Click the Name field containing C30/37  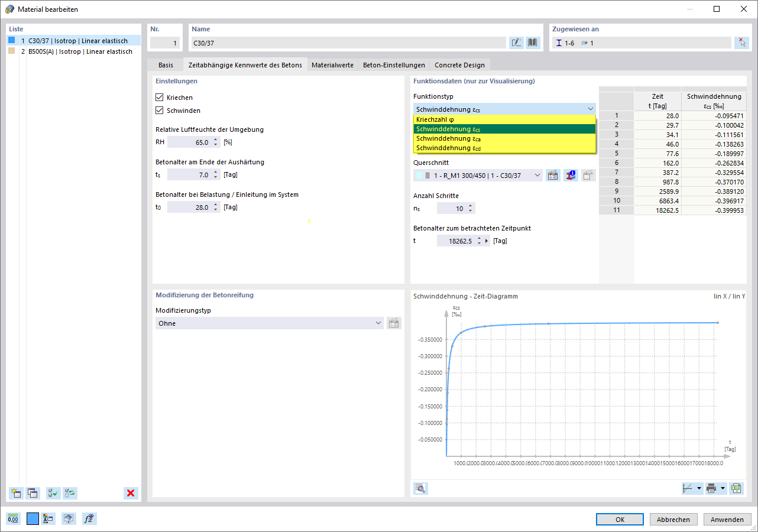(x=348, y=43)
